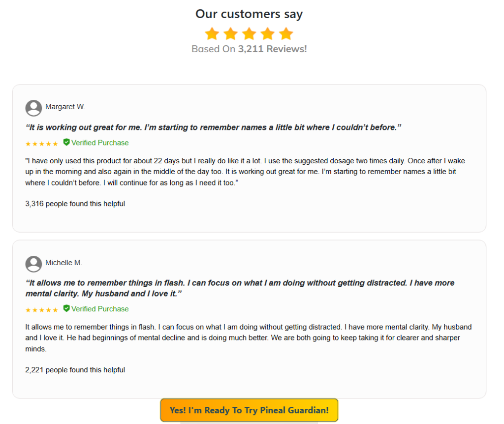504x424 pixels.
Task: Click '2,221 people found this helpful' text
Action: pos(75,369)
